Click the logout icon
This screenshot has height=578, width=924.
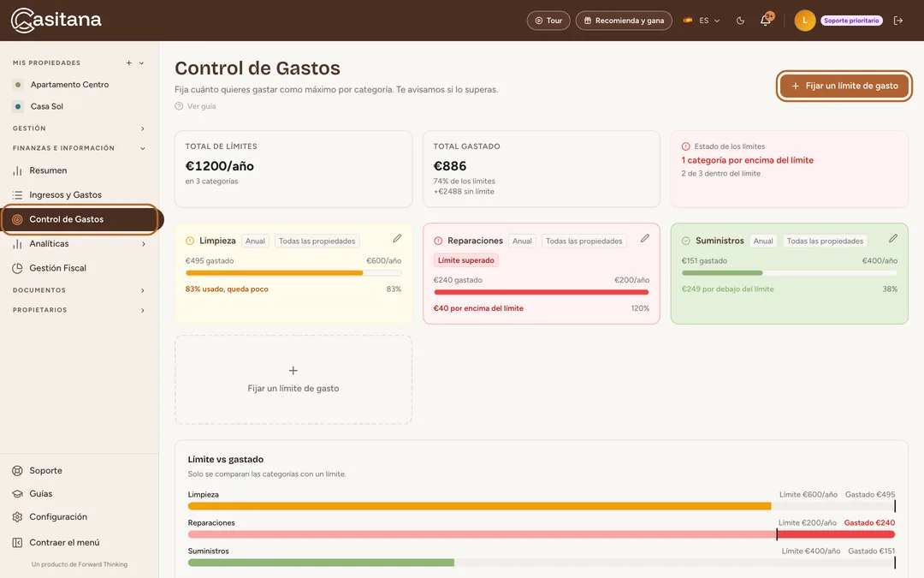(898, 21)
